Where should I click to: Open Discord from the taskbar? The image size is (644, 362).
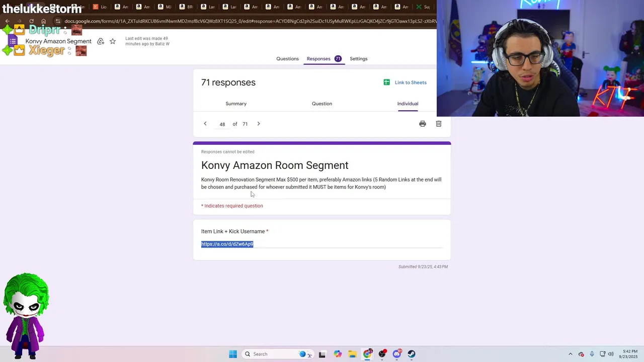[x=397, y=354]
